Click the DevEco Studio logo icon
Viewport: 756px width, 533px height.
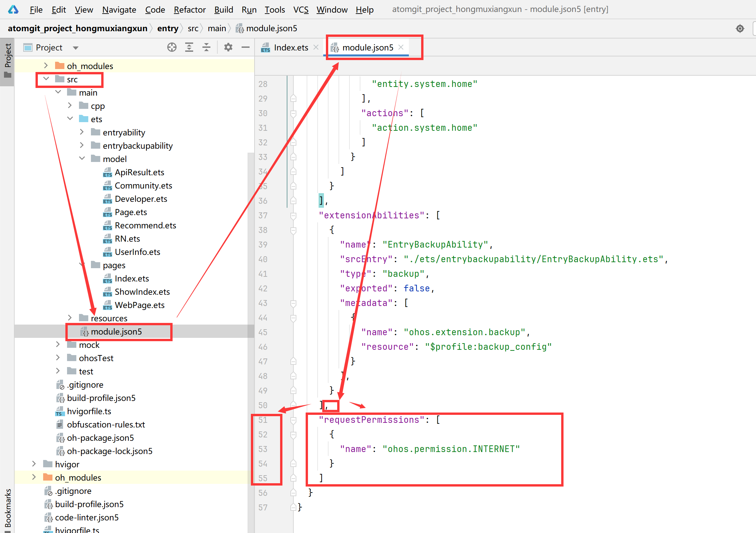coord(13,10)
